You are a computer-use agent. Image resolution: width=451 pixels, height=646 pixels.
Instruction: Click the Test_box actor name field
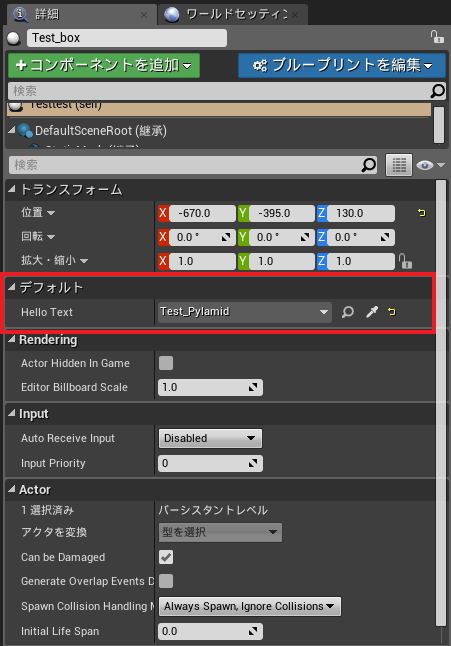click(x=127, y=38)
